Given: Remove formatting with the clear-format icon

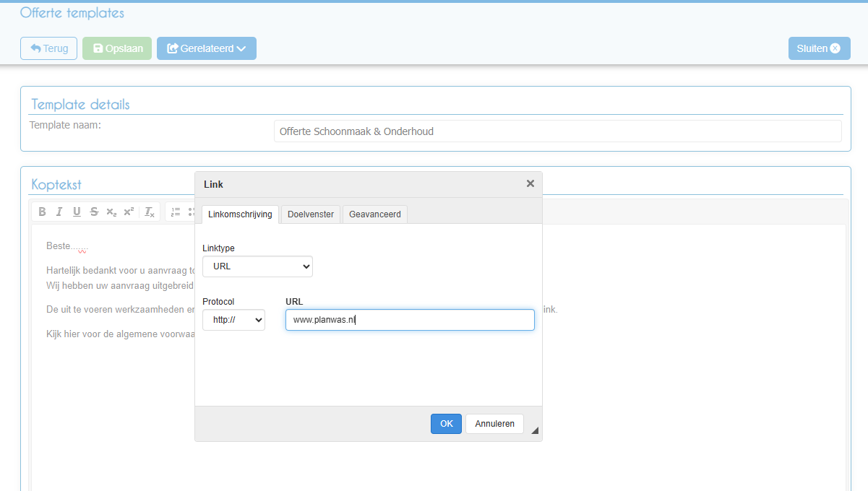Looking at the screenshot, I should [x=150, y=212].
